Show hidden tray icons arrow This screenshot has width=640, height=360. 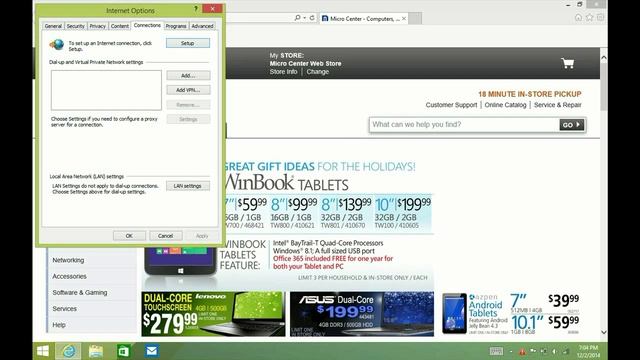point(511,351)
